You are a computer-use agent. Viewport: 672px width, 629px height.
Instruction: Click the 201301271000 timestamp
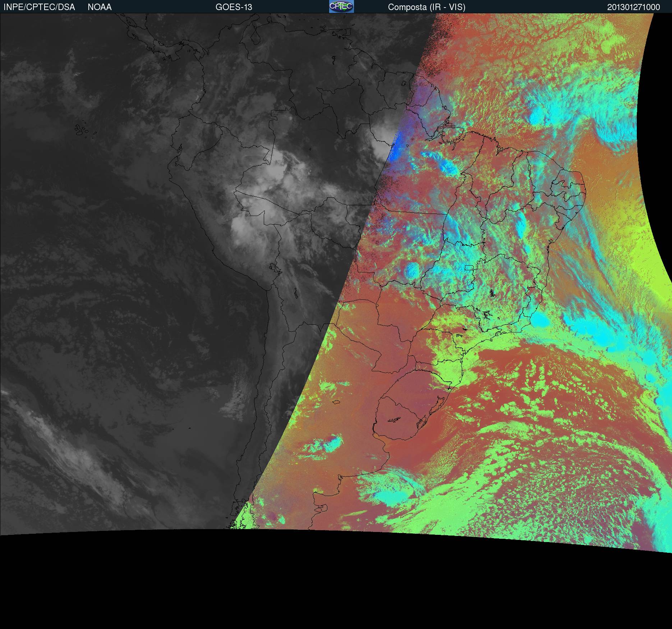(x=634, y=7)
